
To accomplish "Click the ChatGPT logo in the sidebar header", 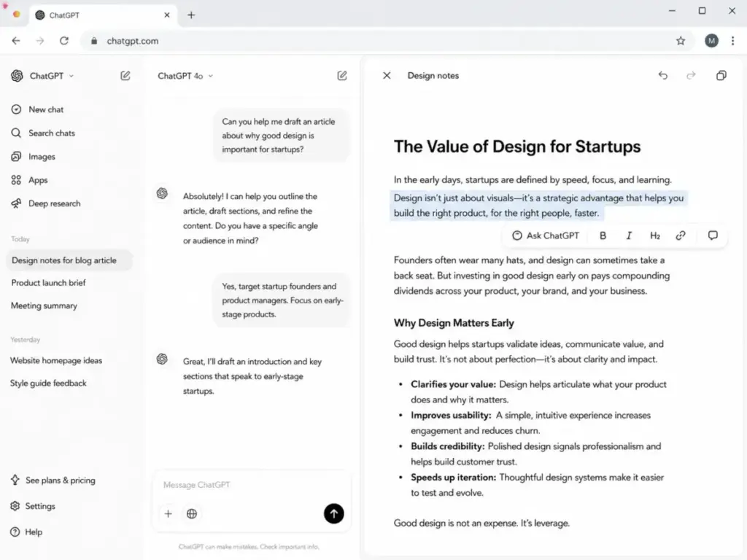I will [18, 76].
